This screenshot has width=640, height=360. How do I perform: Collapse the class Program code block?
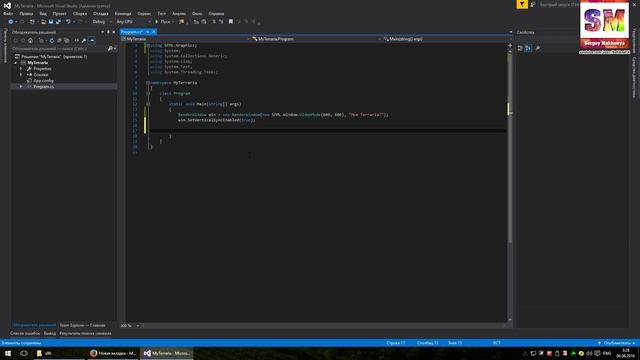tap(148, 93)
